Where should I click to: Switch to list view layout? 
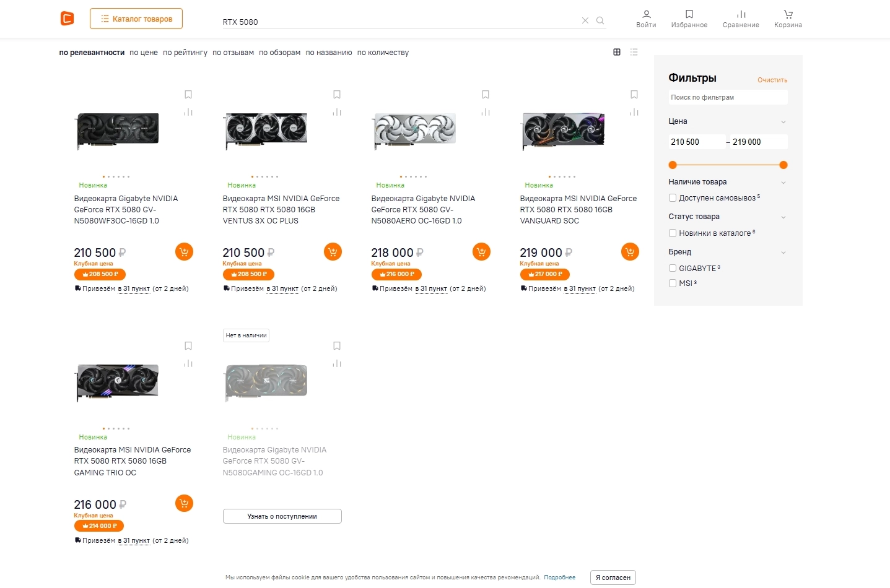[634, 52]
